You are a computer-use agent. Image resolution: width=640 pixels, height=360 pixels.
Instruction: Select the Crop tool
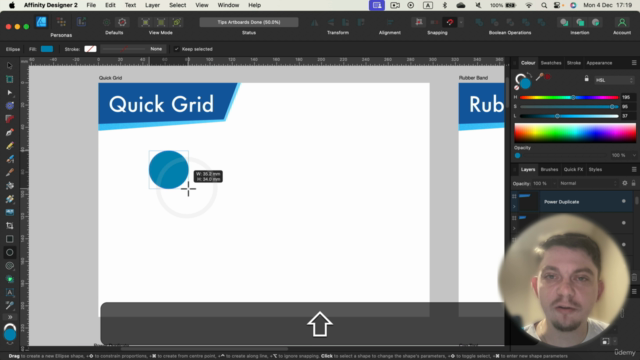[9, 226]
